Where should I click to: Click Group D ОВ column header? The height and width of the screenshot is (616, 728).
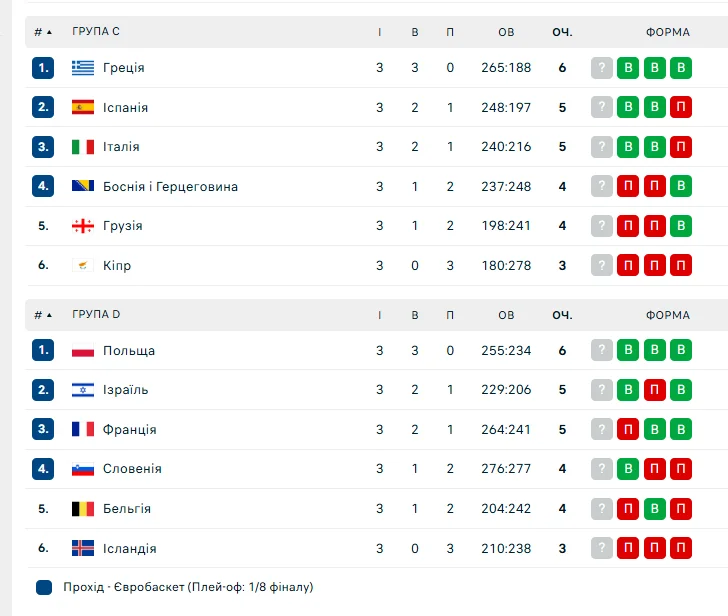point(506,315)
